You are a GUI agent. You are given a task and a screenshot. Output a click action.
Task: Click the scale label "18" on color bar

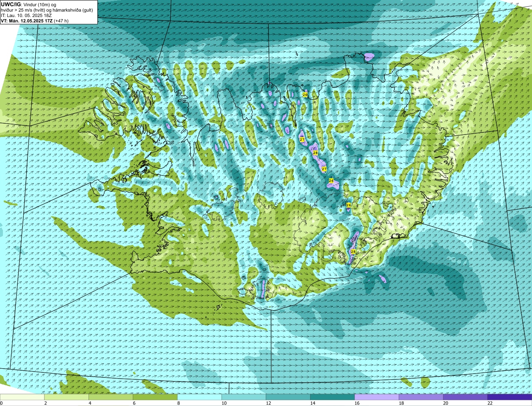coord(401,403)
